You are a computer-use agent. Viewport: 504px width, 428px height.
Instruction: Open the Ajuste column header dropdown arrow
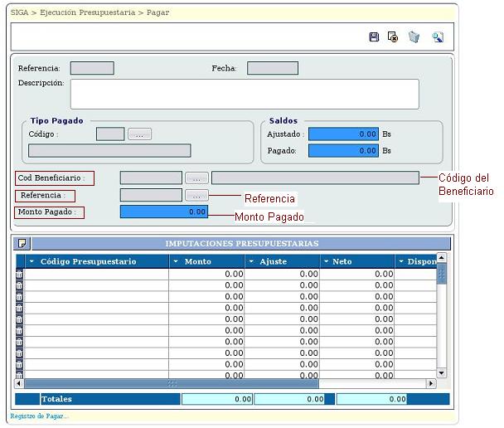[x=252, y=261]
